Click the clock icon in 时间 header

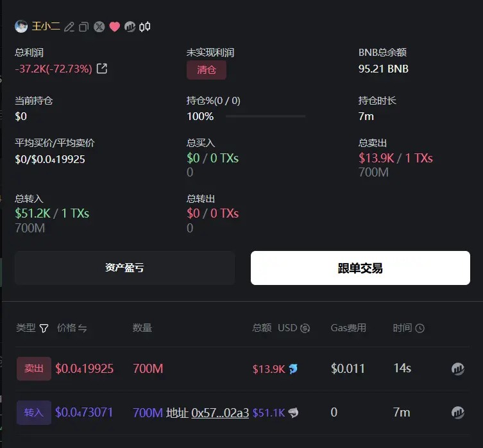tap(420, 328)
